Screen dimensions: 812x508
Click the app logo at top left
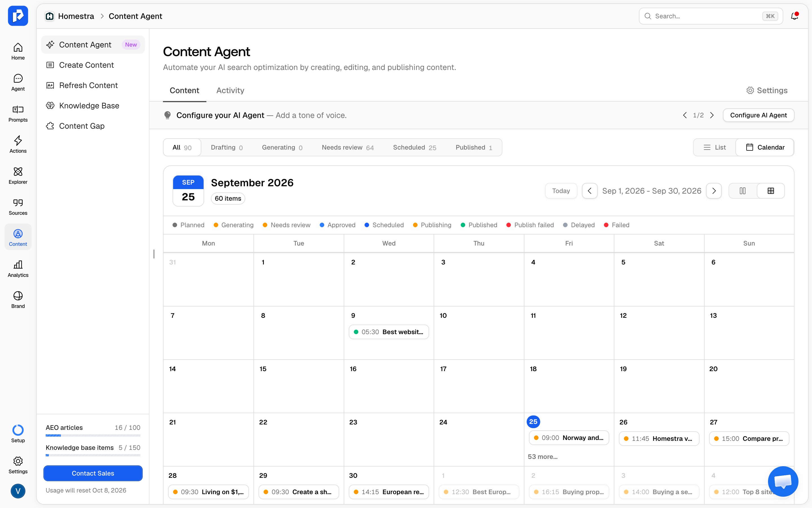point(18,16)
